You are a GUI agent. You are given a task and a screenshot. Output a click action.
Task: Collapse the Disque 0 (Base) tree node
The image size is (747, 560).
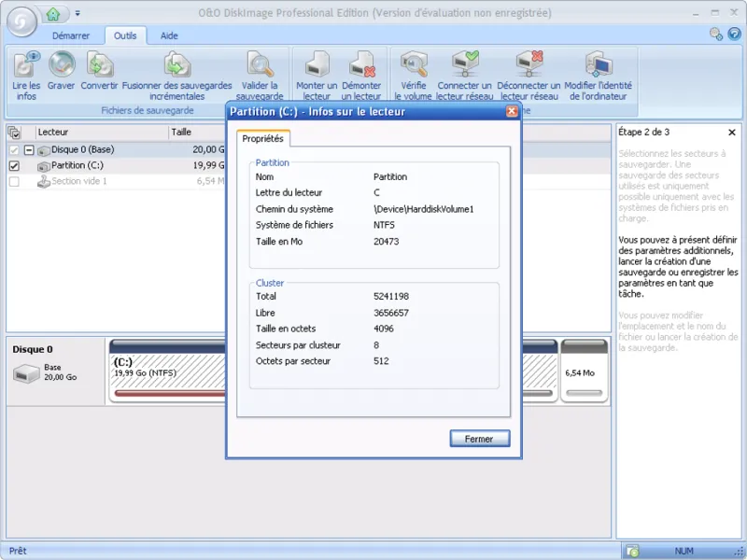pos(29,150)
